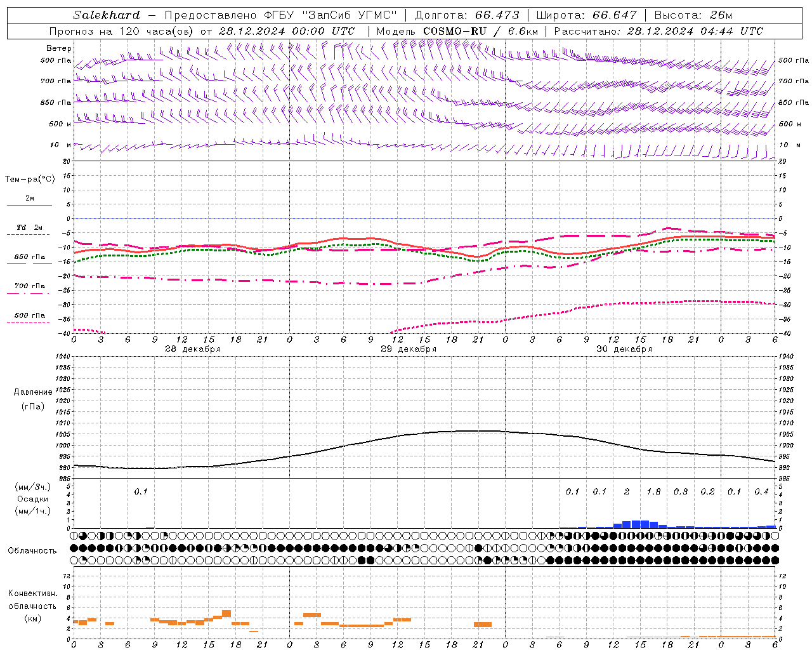Click the 'Широта: 66.647' latitude value
This screenshot has height=650, width=812.
pyautogui.click(x=587, y=15)
